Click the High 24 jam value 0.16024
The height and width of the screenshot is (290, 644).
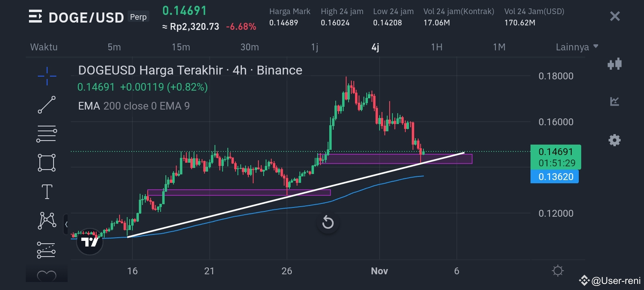pyautogui.click(x=335, y=23)
